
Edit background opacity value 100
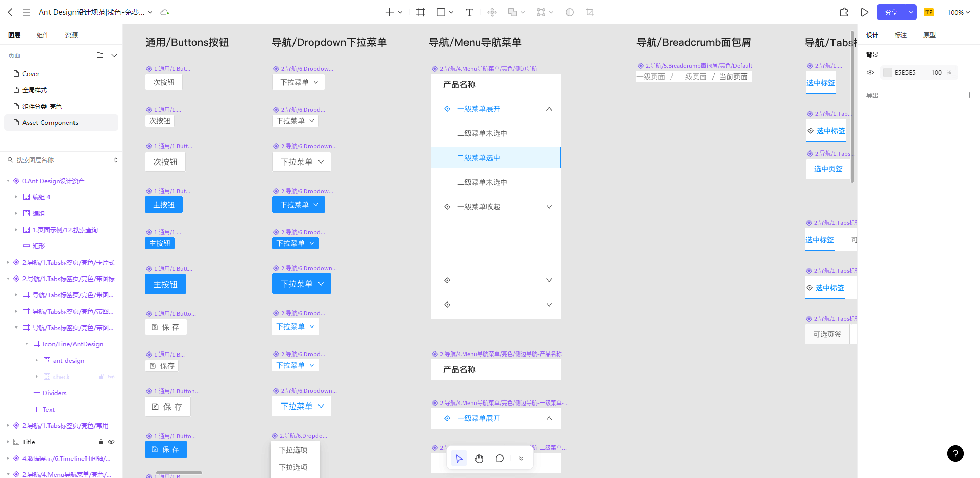click(936, 72)
